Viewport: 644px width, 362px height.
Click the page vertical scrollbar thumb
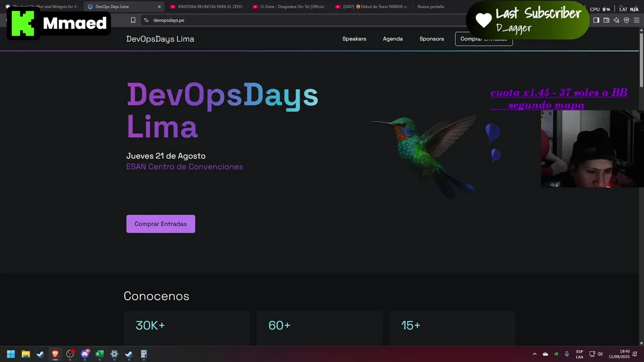click(641, 59)
